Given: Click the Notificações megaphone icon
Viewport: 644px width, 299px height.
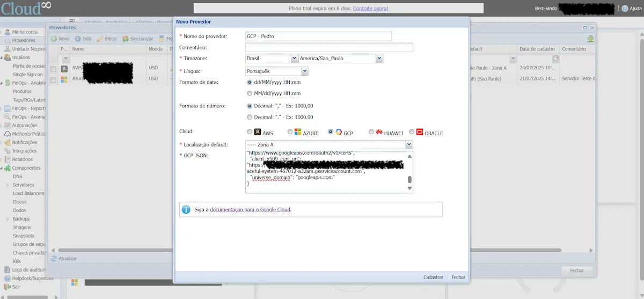Looking at the screenshot, I should pos(8,142).
